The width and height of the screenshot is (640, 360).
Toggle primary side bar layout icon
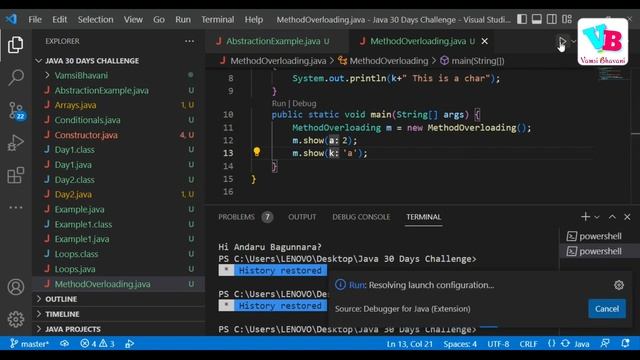point(522,19)
